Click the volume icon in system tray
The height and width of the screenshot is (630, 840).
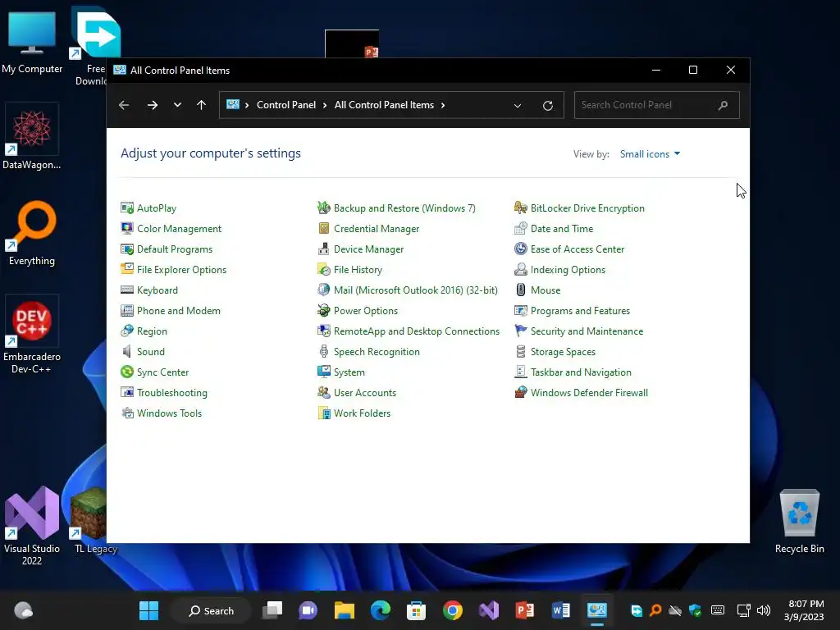pos(764,610)
